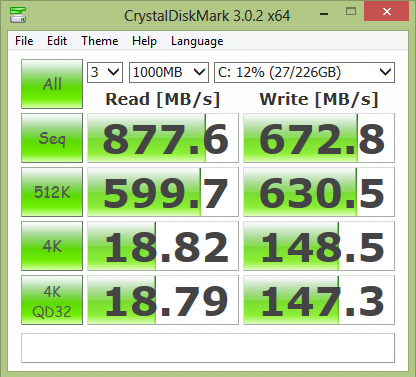Open the File menu
Screen dimensions: 416x377
[x=24, y=41]
